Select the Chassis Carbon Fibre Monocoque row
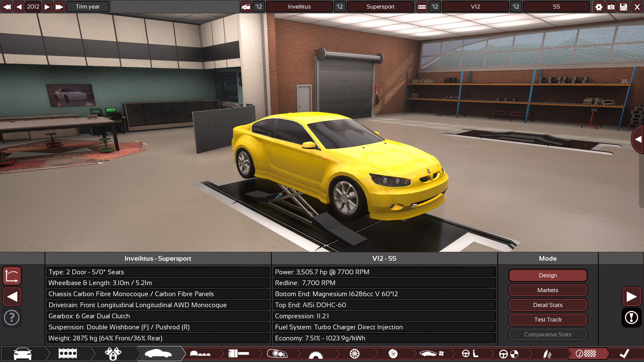Screen dimensions: 644x362 tap(158, 294)
